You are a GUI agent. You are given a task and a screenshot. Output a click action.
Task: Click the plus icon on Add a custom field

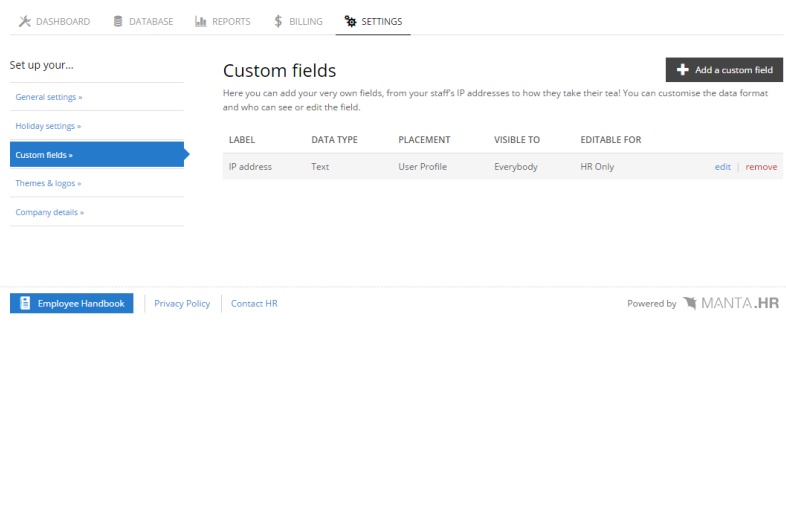pos(682,70)
